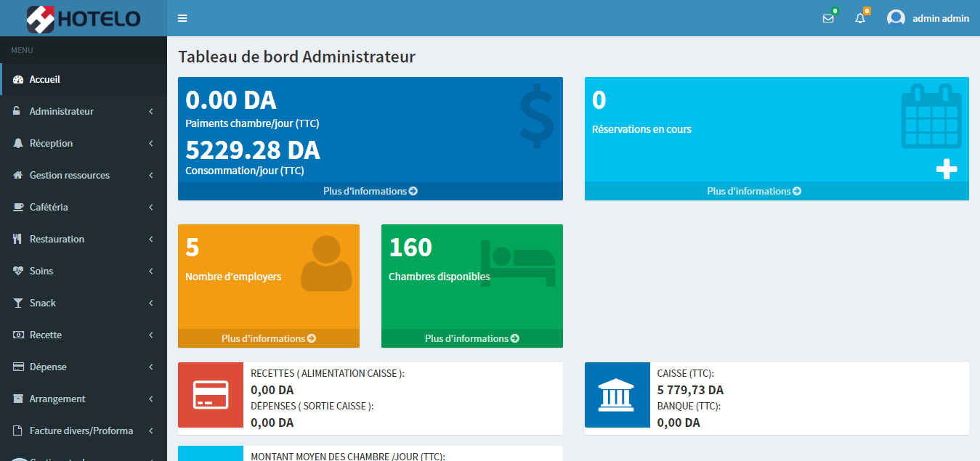The height and width of the screenshot is (461, 980).
Task: Click Plus d'informations under Chambres disponibles
Action: pos(471,339)
